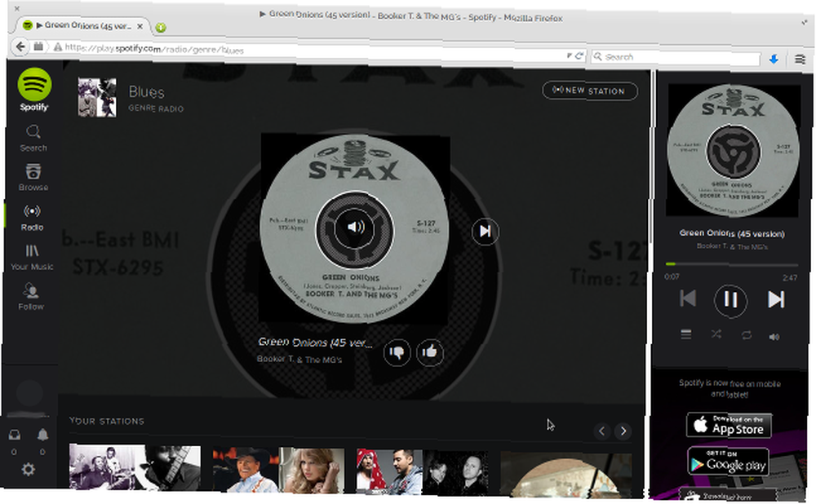Screen dimensions: 816x504
Task: Click the Green Onions song title under album art
Action: pos(315,343)
